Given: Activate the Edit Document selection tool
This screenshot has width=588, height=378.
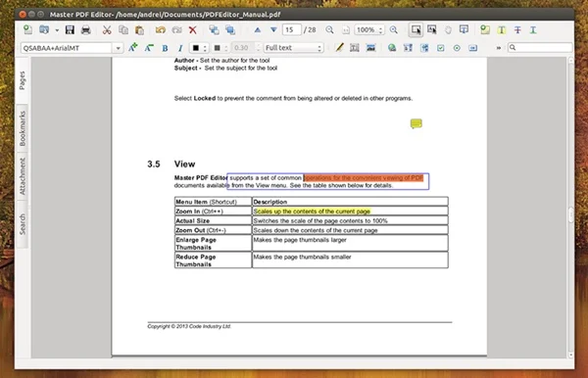Looking at the screenshot, I should 416,29.
